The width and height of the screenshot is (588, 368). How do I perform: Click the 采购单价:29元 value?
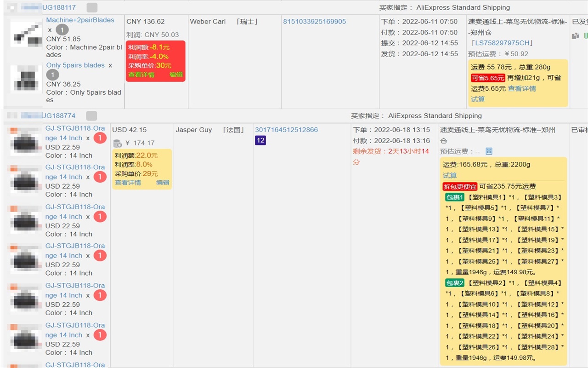[x=136, y=174]
